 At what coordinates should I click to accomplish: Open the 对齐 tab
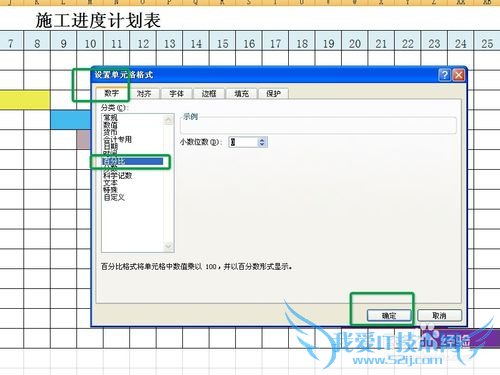[x=144, y=94]
